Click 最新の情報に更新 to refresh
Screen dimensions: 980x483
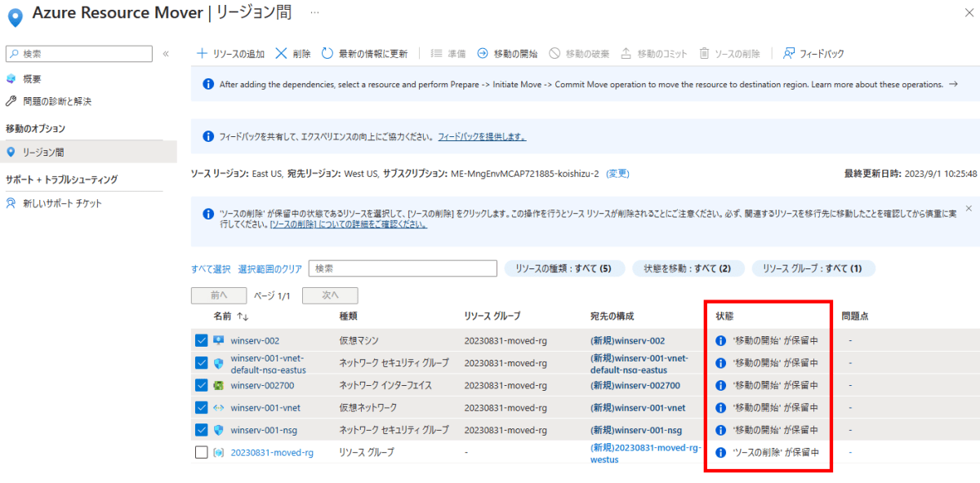click(364, 54)
